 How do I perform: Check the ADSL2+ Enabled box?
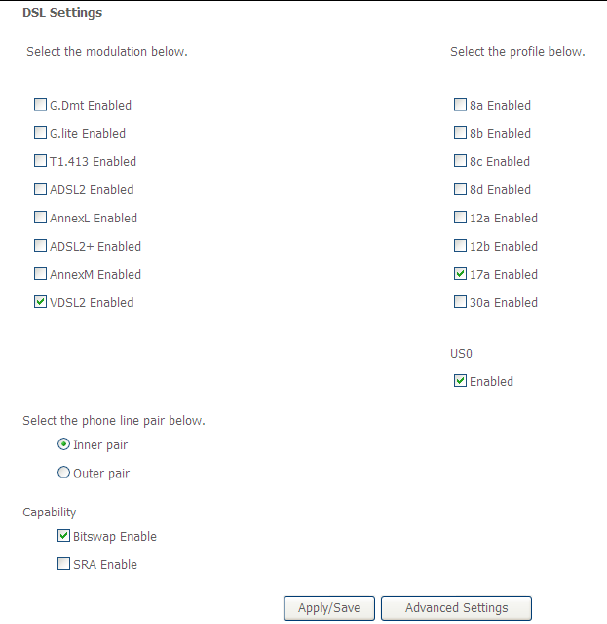coord(40,246)
